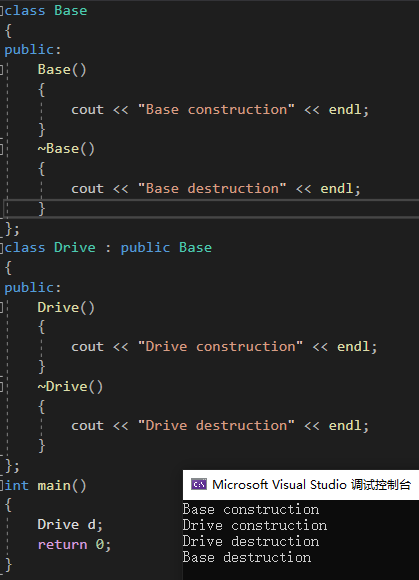This screenshot has height=580, width=419.
Task: Collapse the Base() constructor fold marker
Action: (1, 70)
